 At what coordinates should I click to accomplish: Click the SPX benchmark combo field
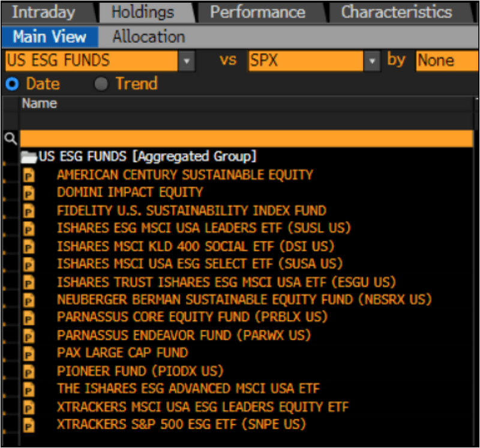click(x=306, y=61)
